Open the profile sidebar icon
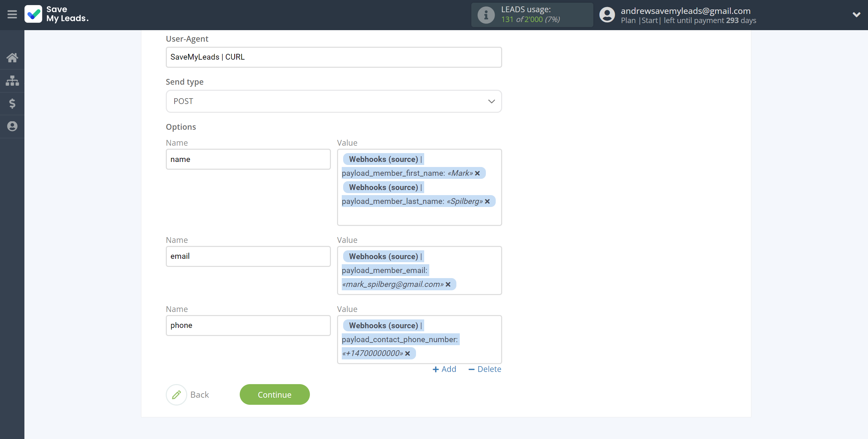The image size is (868, 439). [12, 126]
